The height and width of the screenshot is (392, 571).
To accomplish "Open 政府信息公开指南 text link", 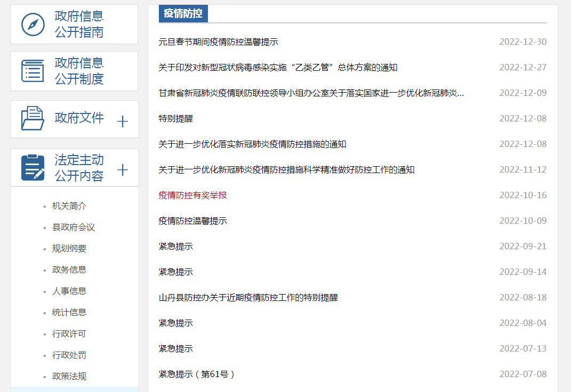I will coord(79,24).
